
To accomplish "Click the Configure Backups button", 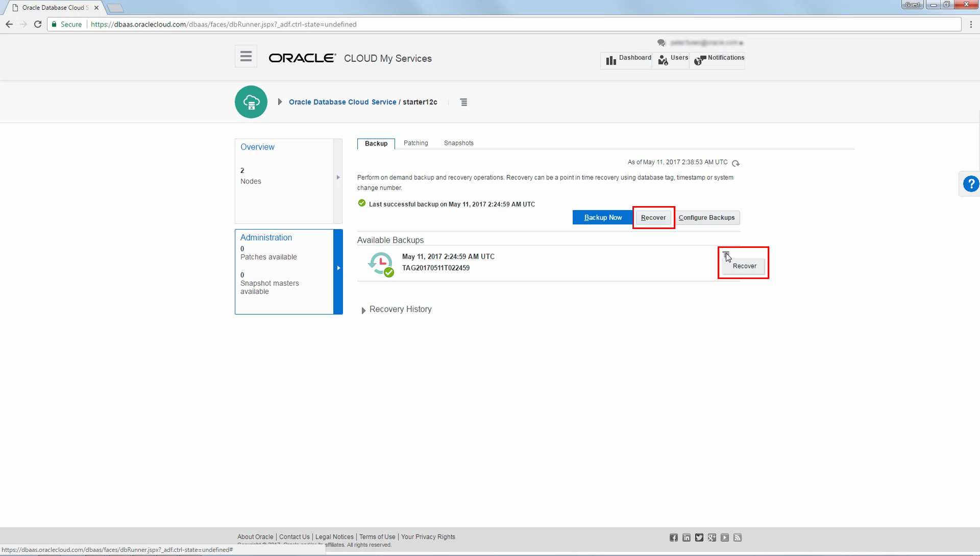I will tap(707, 217).
